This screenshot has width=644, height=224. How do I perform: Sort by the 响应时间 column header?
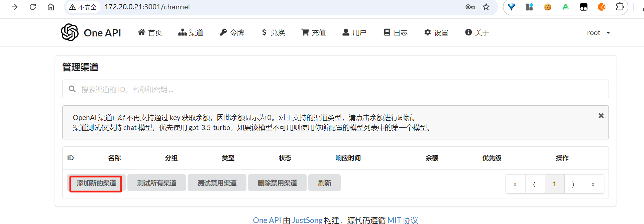[x=348, y=158]
